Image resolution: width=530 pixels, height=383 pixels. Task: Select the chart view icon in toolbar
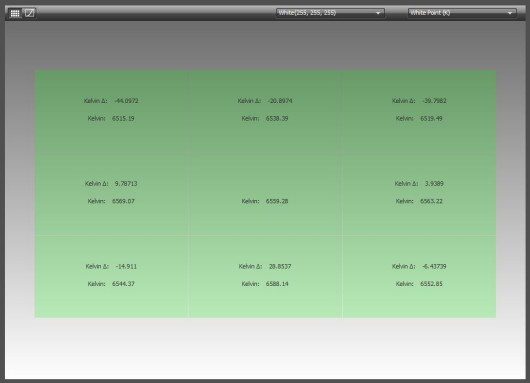(30, 13)
